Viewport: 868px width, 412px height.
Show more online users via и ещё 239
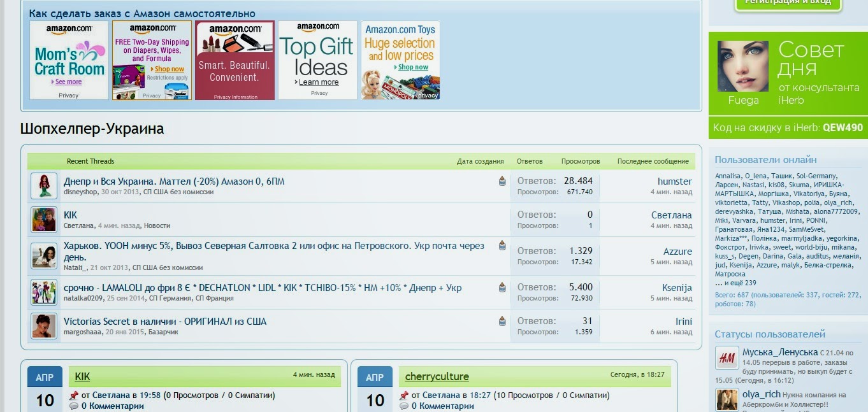(735, 283)
